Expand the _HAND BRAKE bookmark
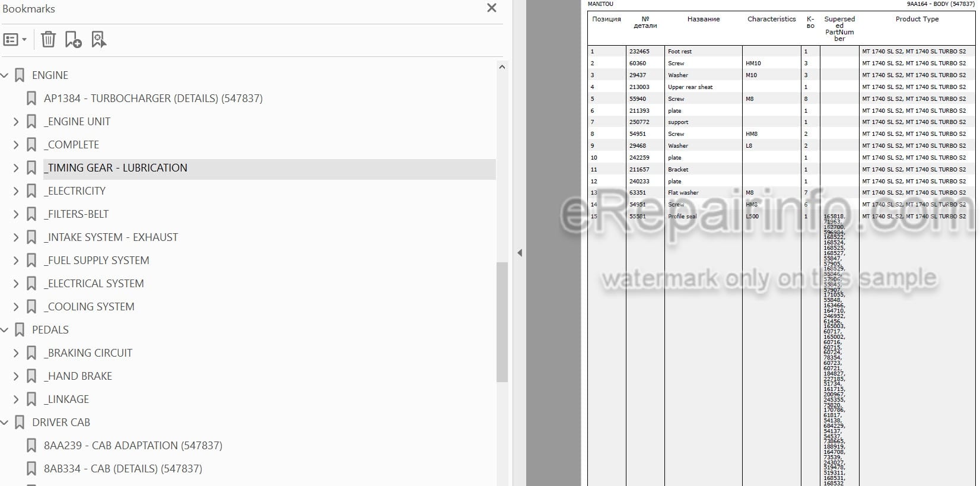 pos(16,376)
